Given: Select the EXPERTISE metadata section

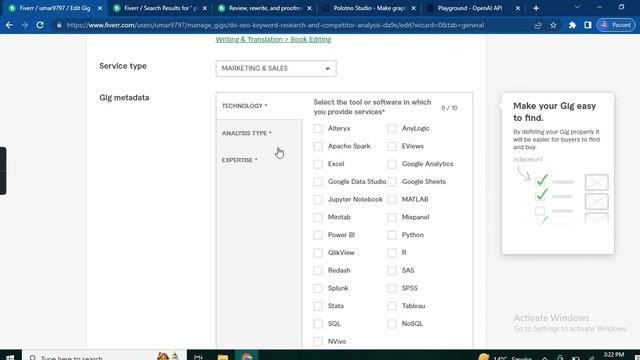Looking at the screenshot, I should pos(259,160).
